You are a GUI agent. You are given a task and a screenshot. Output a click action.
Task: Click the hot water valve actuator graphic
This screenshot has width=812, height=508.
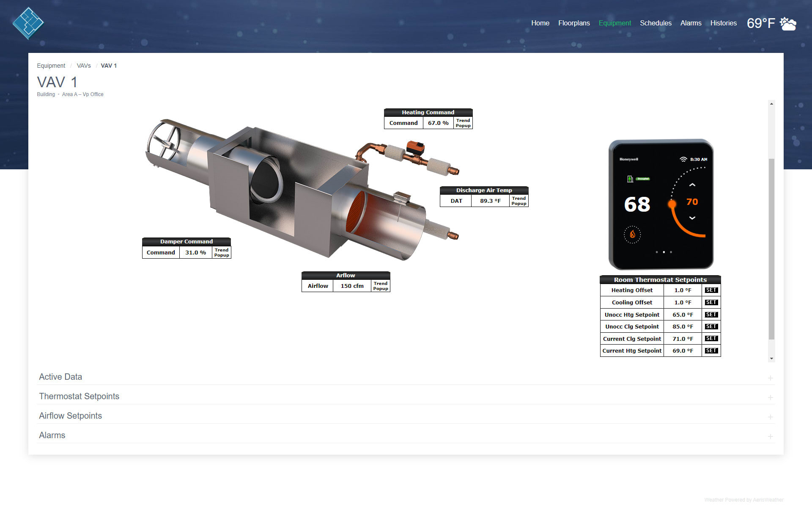coord(415,148)
